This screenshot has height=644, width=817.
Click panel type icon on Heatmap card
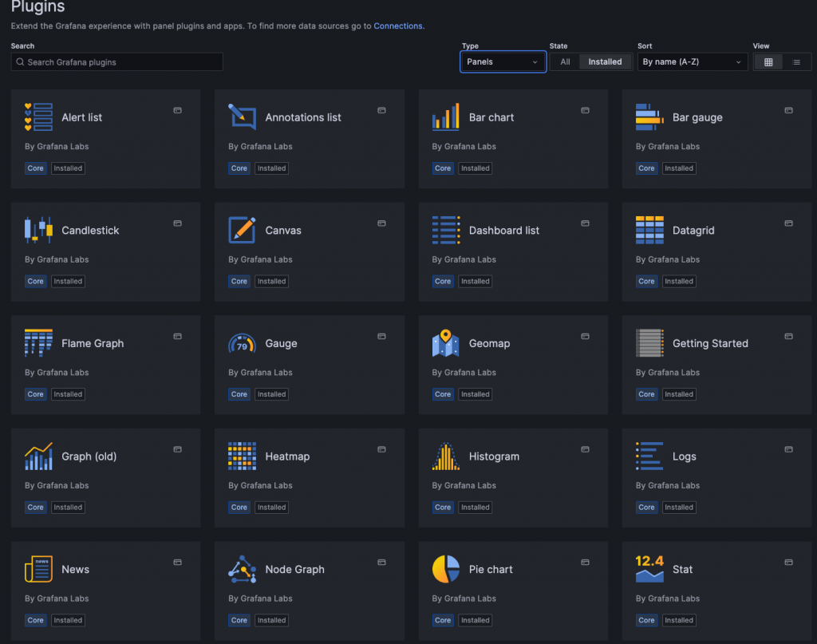coord(381,449)
